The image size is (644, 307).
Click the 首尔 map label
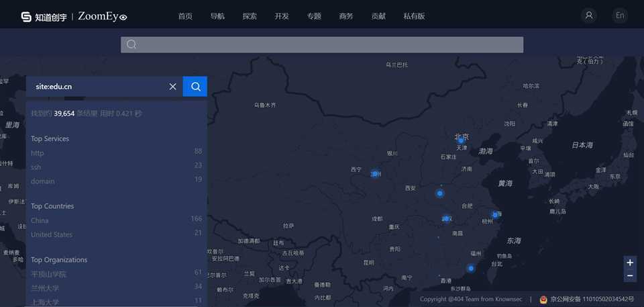click(533, 161)
